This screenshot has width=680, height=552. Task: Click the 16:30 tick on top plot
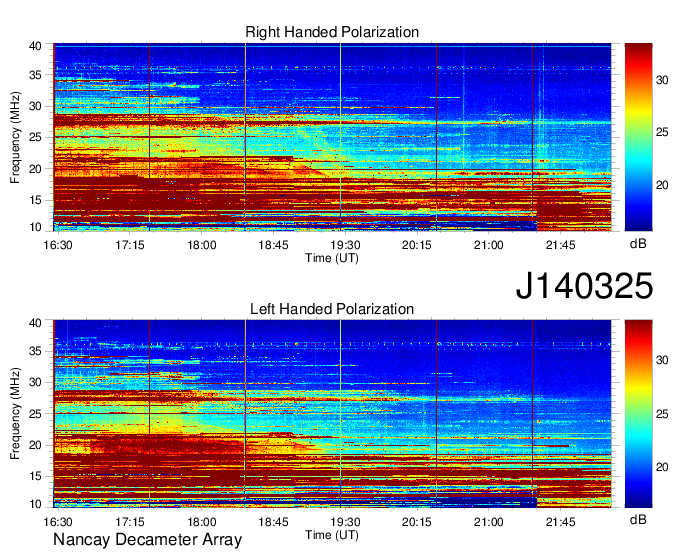[58, 245]
